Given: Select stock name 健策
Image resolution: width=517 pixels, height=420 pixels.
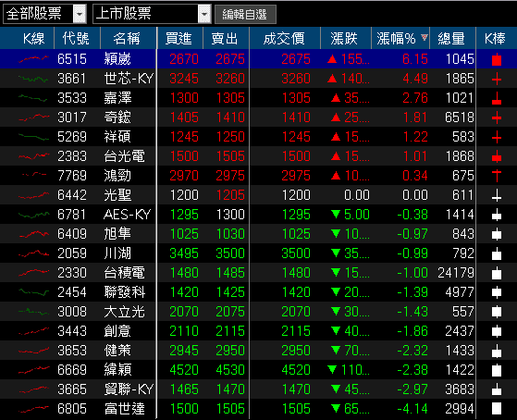Looking at the screenshot, I should pyautogui.click(x=117, y=351).
